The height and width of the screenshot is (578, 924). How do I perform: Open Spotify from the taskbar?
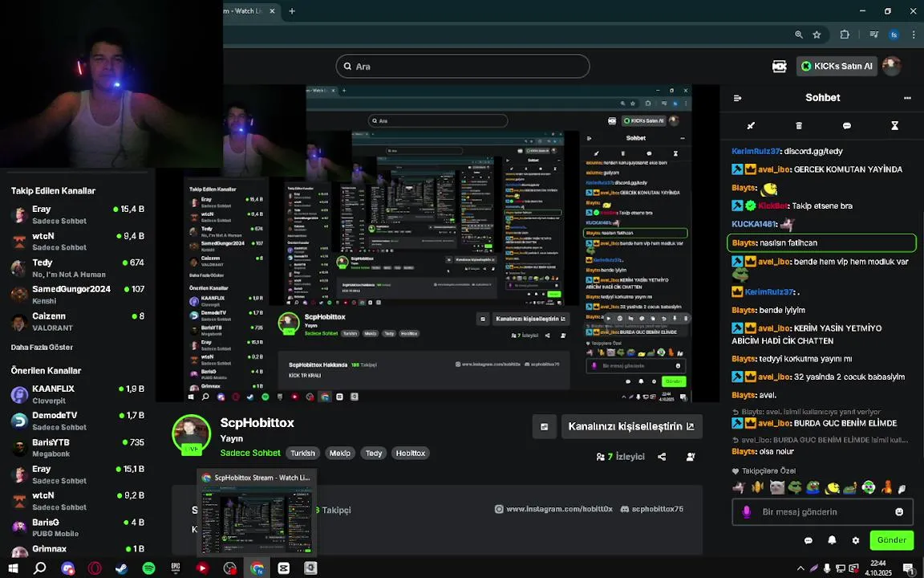tap(148, 568)
